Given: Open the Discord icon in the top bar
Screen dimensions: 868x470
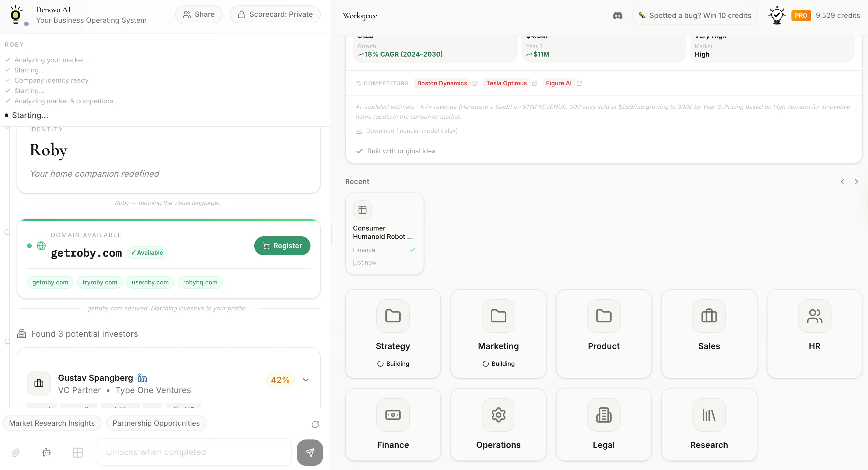Looking at the screenshot, I should click(617, 16).
